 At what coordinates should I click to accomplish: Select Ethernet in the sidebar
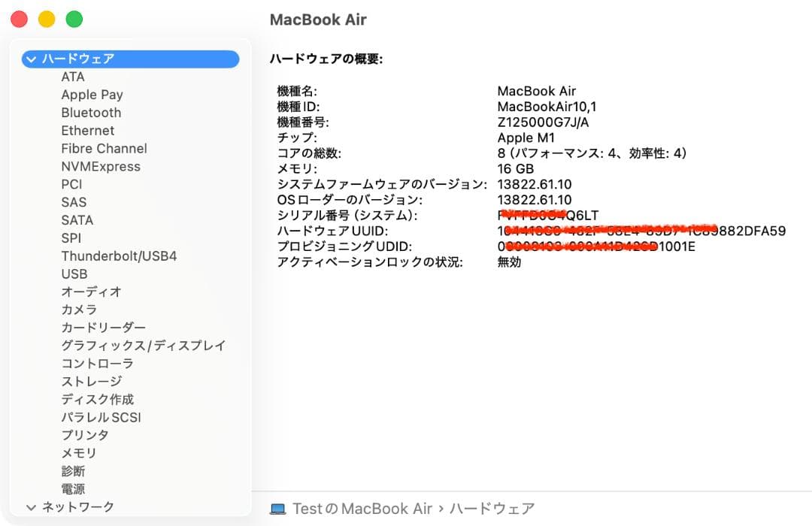click(x=88, y=130)
